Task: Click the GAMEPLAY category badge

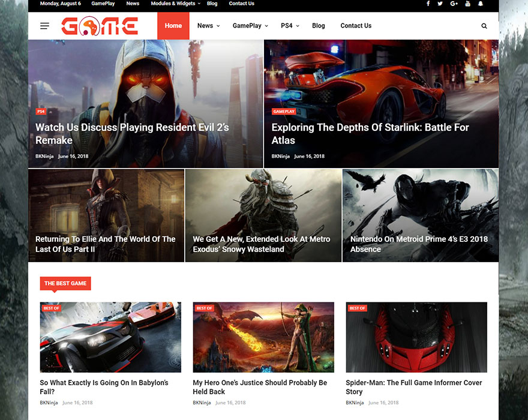Action: tap(284, 112)
